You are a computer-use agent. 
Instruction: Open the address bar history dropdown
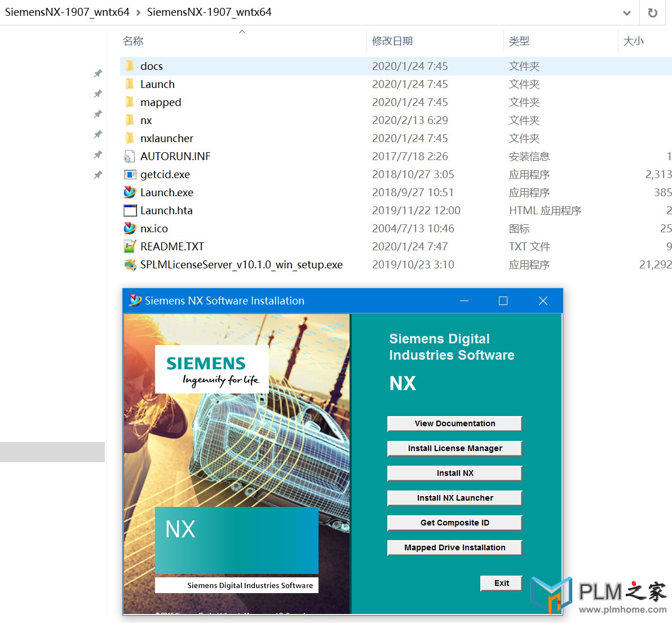click(626, 13)
